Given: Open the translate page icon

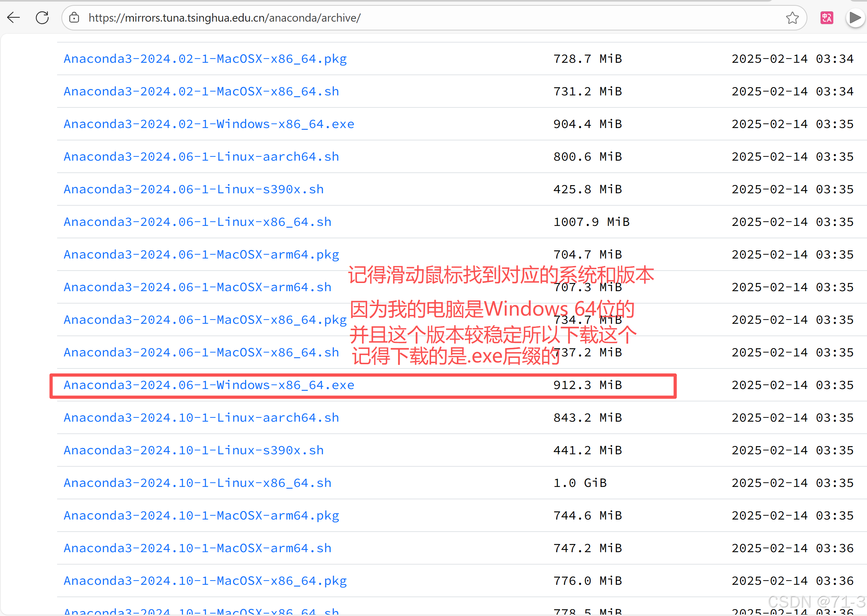Looking at the screenshot, I should tap(827, 18).
